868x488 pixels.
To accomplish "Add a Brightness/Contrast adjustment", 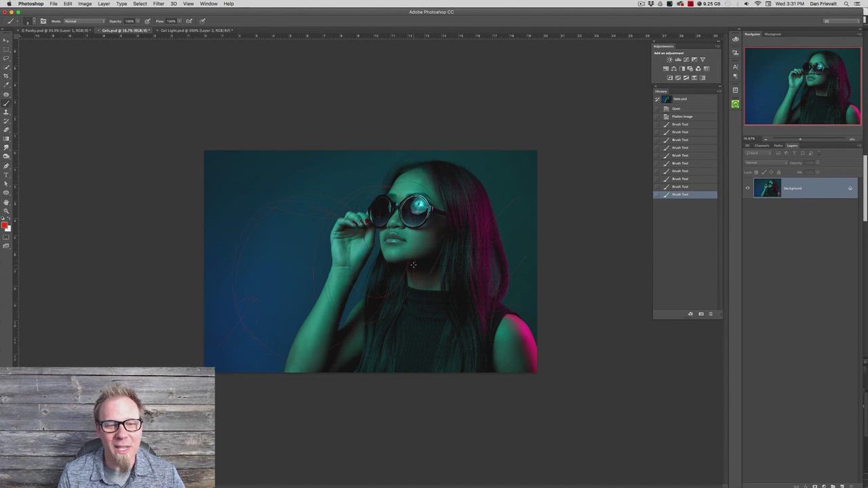I will pos(669,60).
